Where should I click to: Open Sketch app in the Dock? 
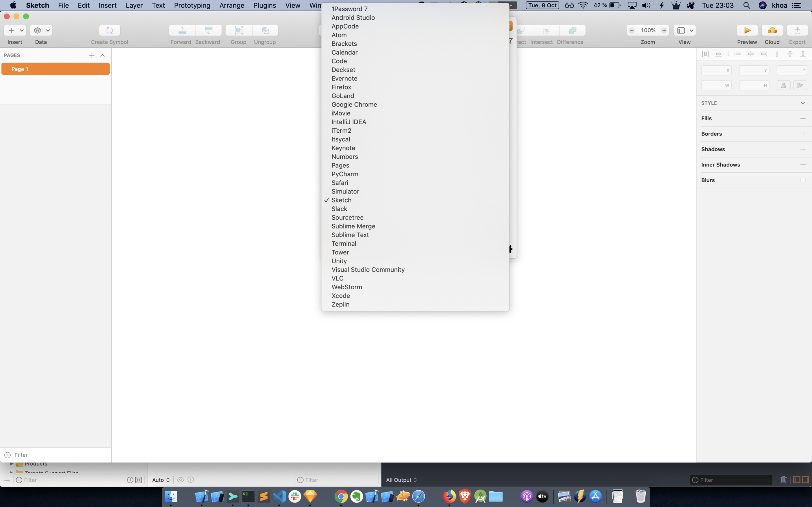pos(310,496)
